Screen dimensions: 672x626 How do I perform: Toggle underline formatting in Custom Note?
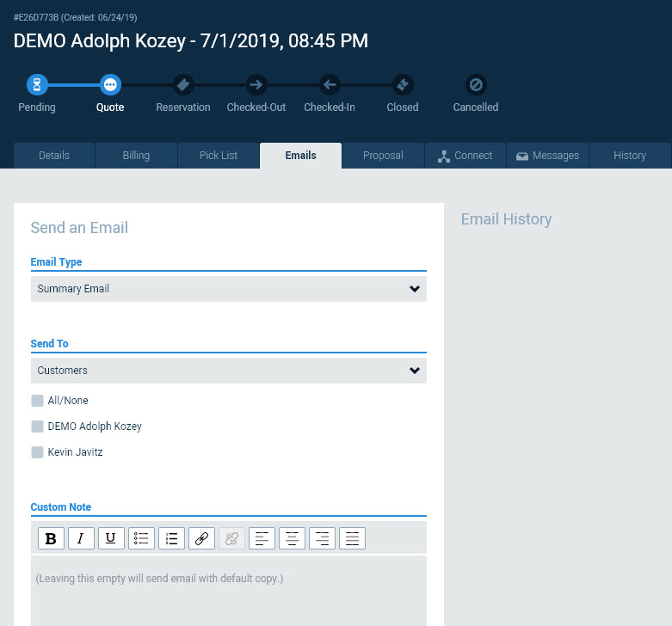click(111, 538)
